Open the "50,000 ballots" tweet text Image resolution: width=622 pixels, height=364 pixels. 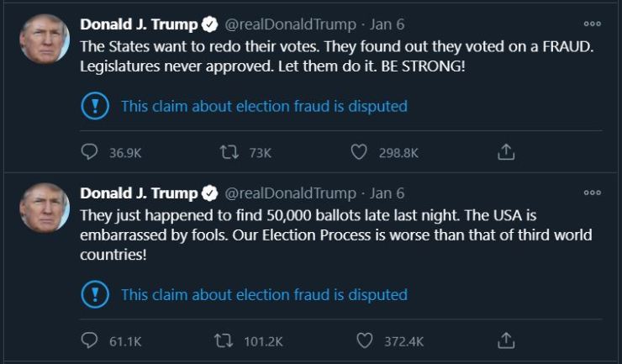point(336,235)
